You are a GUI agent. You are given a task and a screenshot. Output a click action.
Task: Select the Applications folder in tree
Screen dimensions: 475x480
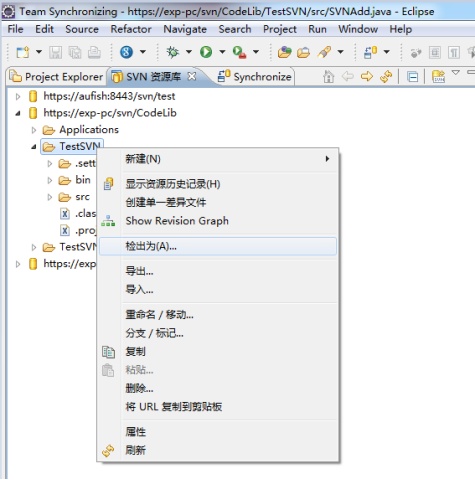(89, 130)
